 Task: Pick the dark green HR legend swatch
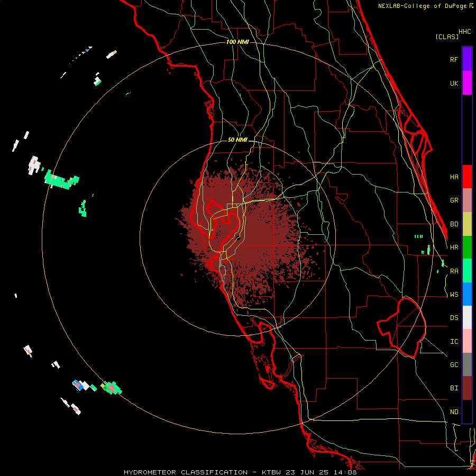click(467, 248)
